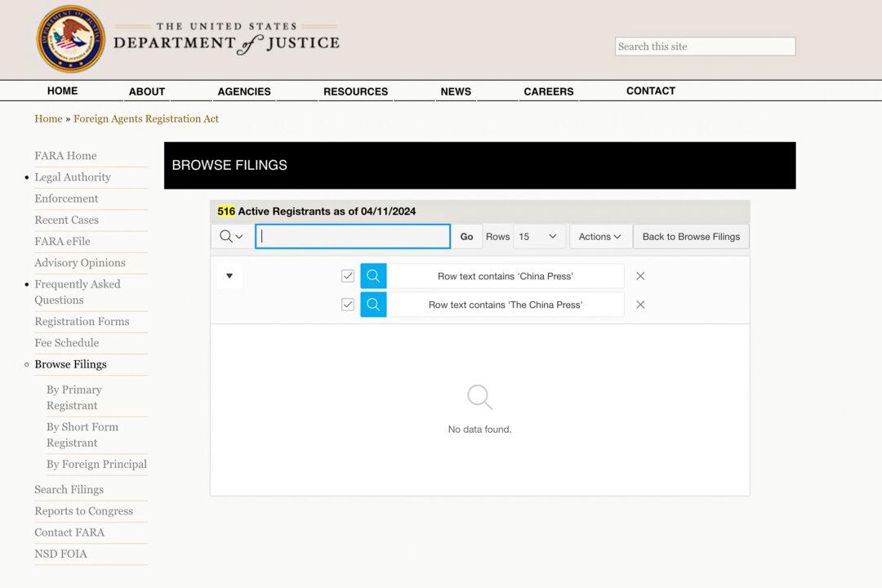The width and height of the screenshot is (882, 588).
Task: Click the blue search icon on 'China Press' filter
Action: [373, 275]
